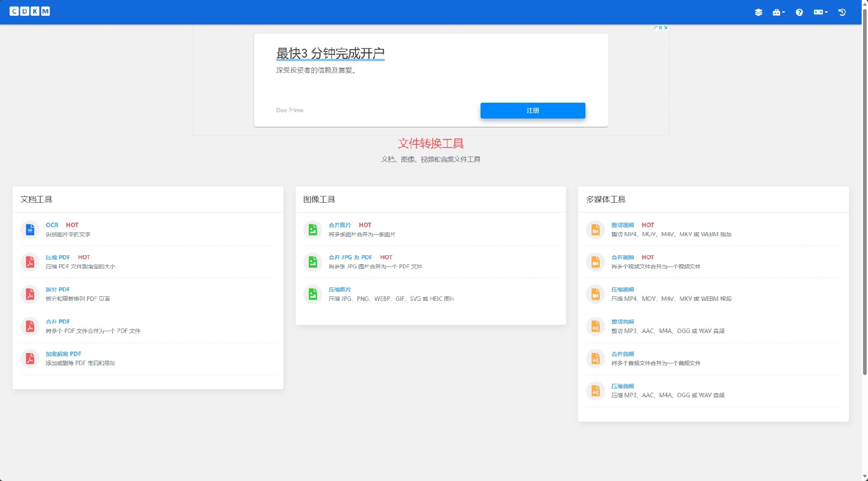This screenshot has height=481, width=868.
Task: Open the 剪切音频 link
Action: coord(623,321)
